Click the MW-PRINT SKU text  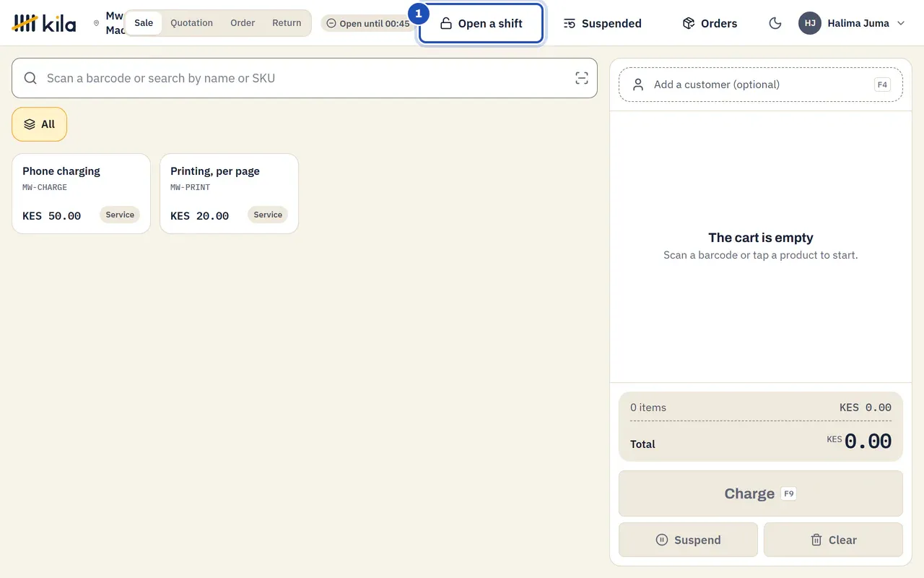(x=190, y=187)
